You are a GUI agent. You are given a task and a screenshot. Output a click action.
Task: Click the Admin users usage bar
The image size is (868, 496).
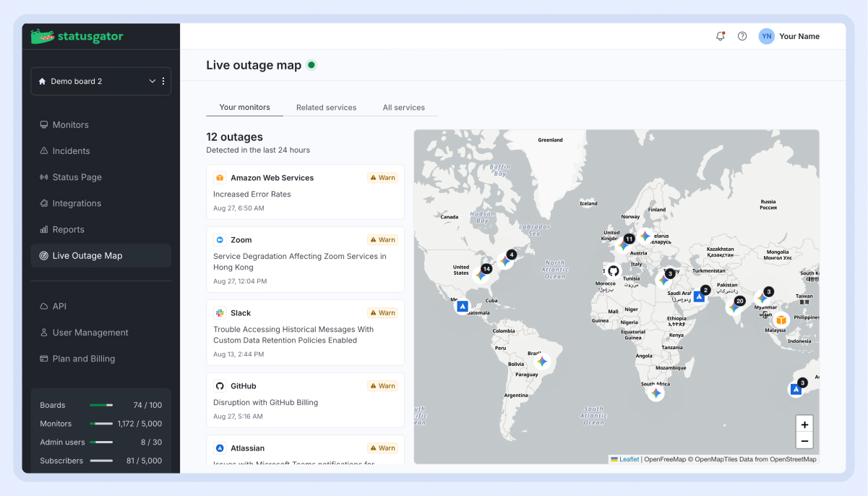101,442
